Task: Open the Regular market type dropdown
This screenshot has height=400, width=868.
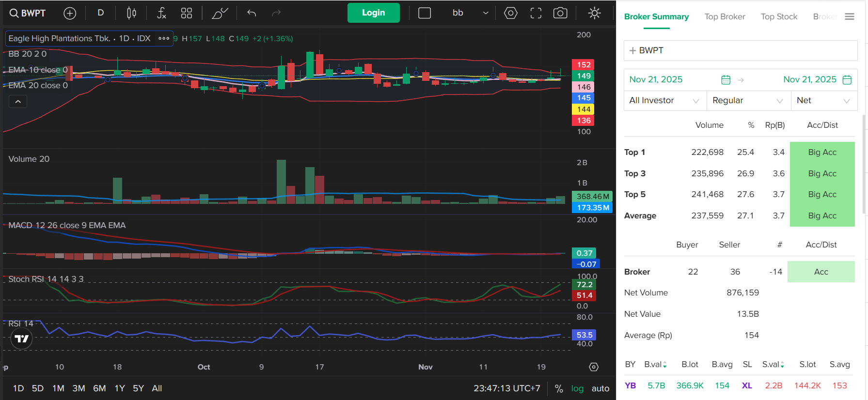Action: [x=747, y=101]
